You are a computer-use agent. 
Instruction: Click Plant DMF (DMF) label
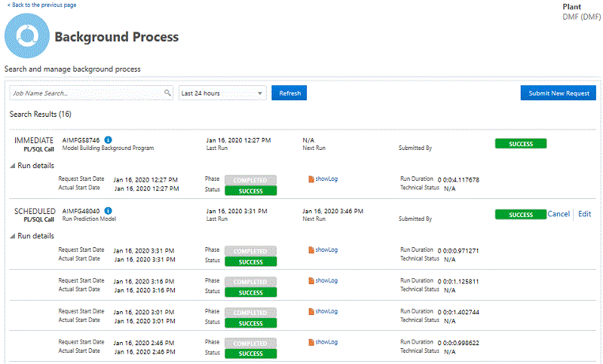pyautogui.click(x=581, y=12)
